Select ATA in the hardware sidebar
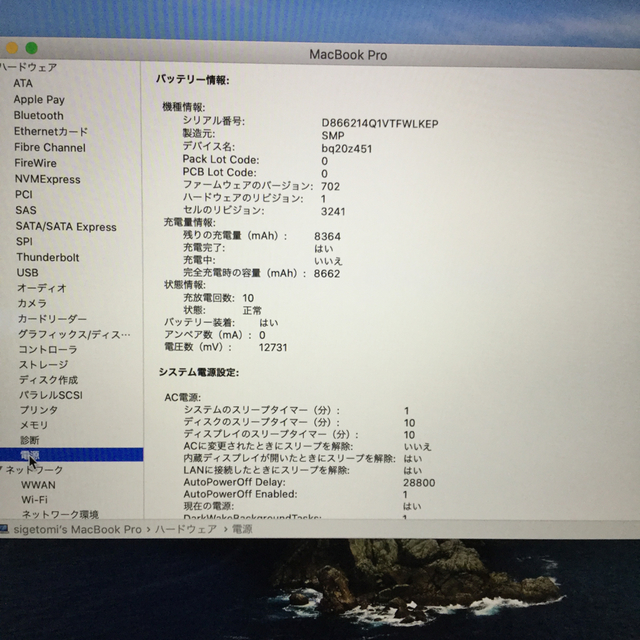The height and width of the screenshot is (640, 640). point(23,83)
